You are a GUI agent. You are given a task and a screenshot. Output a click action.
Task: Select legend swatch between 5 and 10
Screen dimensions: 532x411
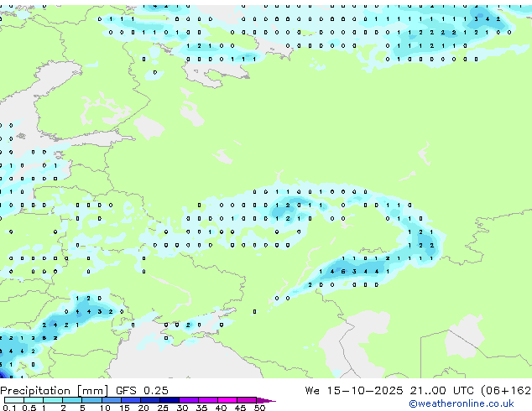91,400
